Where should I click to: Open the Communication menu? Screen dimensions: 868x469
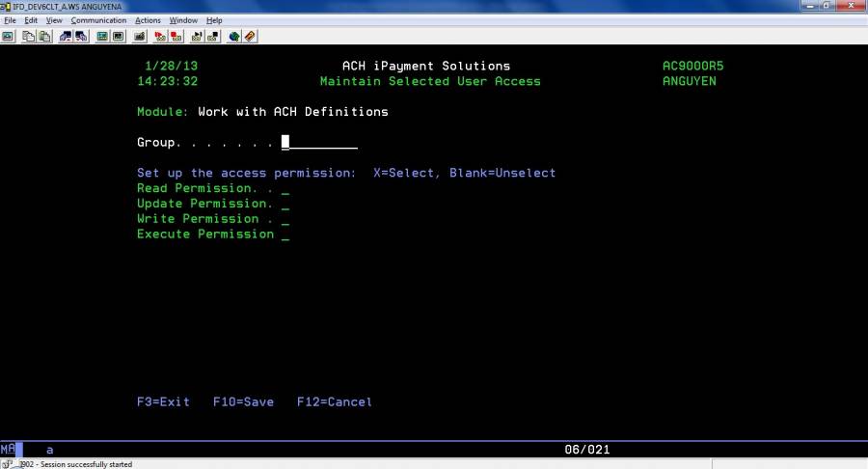(98, 20)
